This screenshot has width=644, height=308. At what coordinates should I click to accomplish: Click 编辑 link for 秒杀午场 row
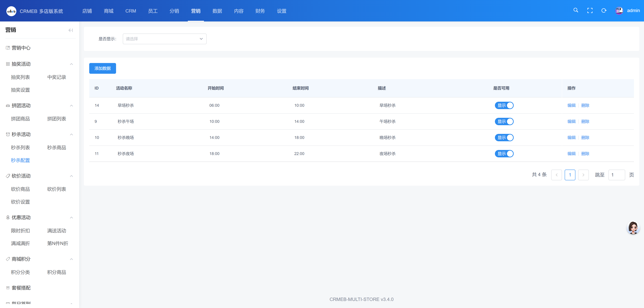pos(571,121)
